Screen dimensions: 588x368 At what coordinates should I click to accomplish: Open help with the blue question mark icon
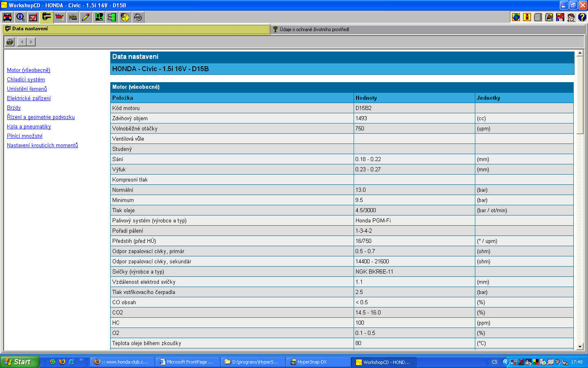(582, 17)
